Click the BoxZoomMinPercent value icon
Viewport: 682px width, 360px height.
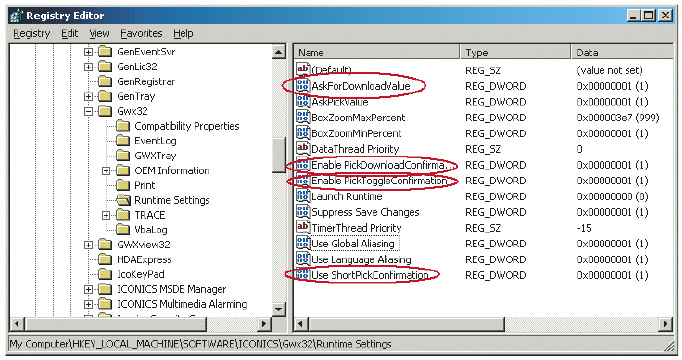[303, 133]
